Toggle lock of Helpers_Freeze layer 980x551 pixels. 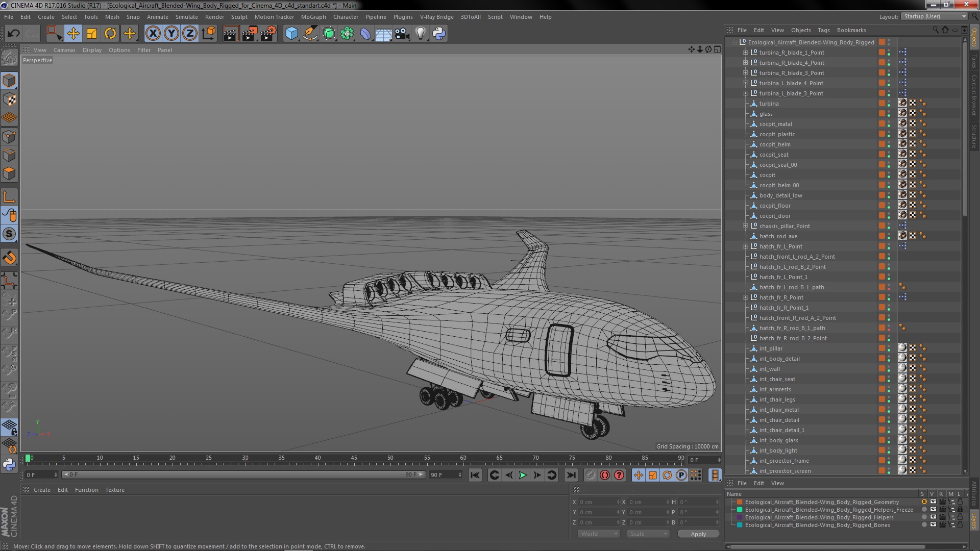click(x=960, y=510)
